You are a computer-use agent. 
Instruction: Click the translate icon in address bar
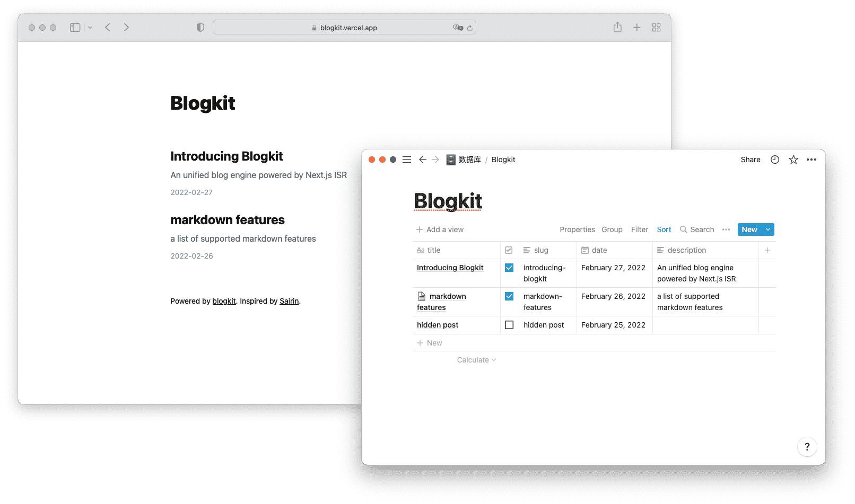pyautogui.click(x=458, y=28)
